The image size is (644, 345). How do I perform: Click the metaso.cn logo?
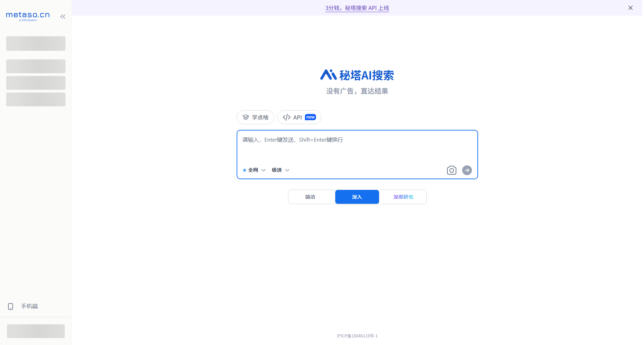pos(28,16)
